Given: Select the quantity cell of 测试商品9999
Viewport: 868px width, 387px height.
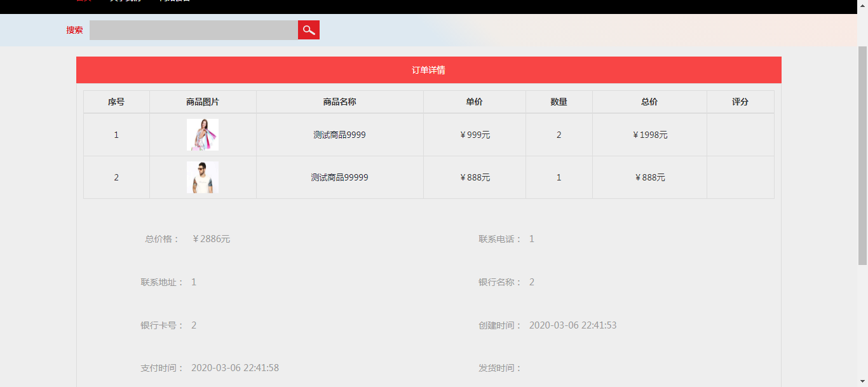Looking at the screenshot, I should point(559,135).
